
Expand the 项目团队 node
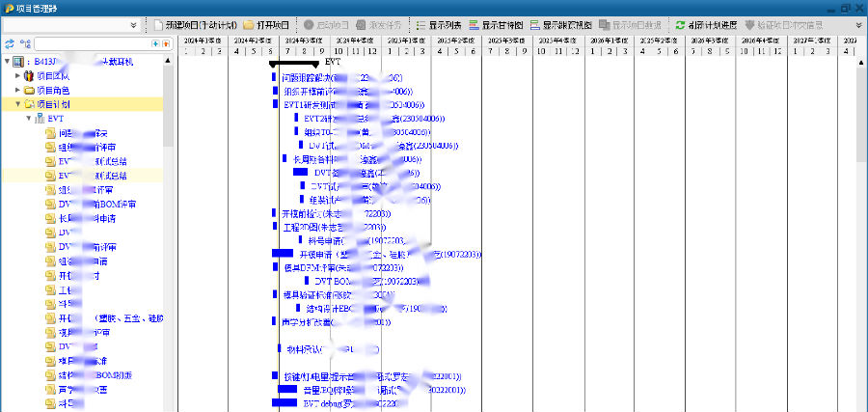click(17, 76)
